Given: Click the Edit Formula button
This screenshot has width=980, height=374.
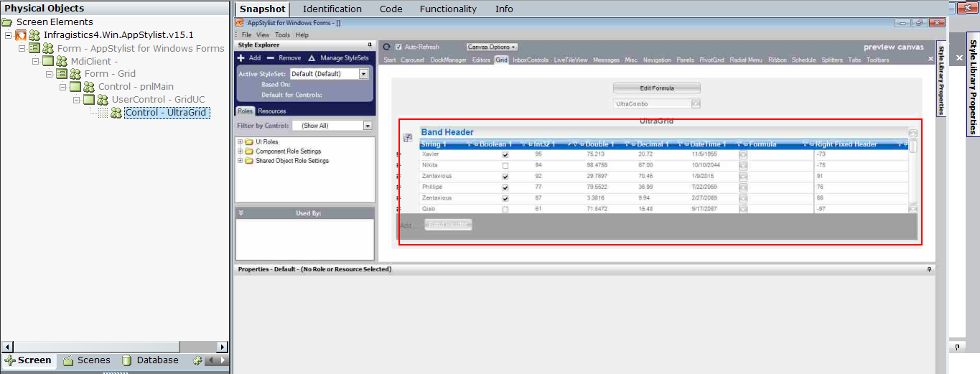Looking at the screenshot, I should (x=656, y=88).
